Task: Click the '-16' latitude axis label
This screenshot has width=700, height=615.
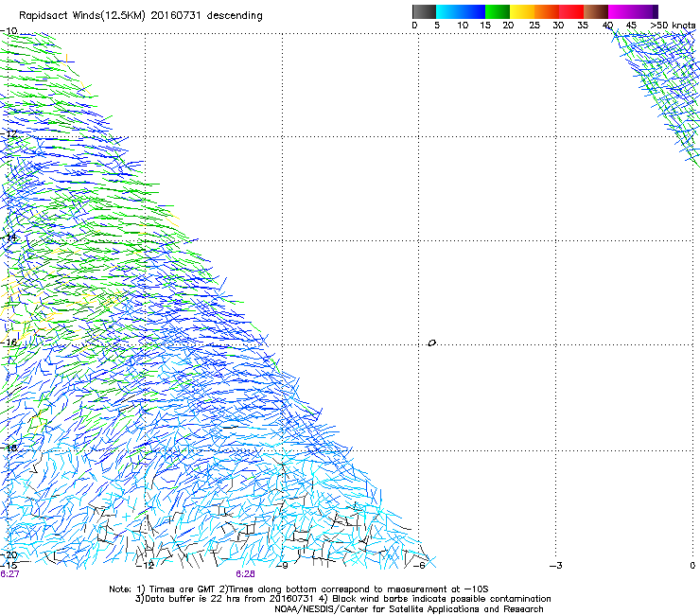Action: click(9, 343)
